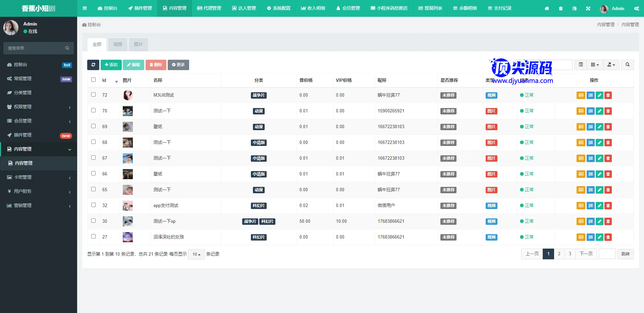The height and width of the screenshot is (313, 644).
Task: Click the search magnifier button above table
Action: 627,65
